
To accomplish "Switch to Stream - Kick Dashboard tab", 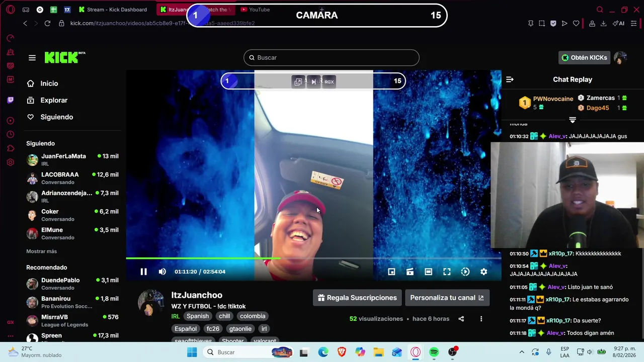I will point(114,10).
